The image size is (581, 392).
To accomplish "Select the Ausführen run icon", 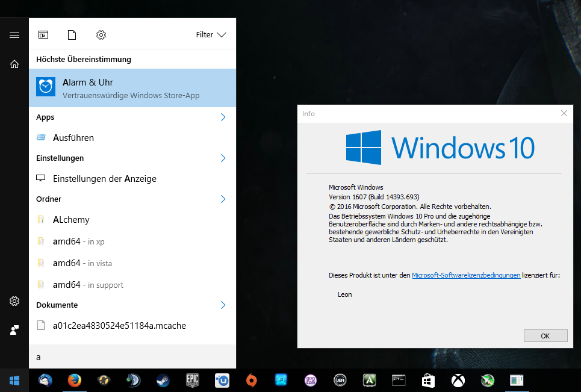I will [x=41, y=137].
